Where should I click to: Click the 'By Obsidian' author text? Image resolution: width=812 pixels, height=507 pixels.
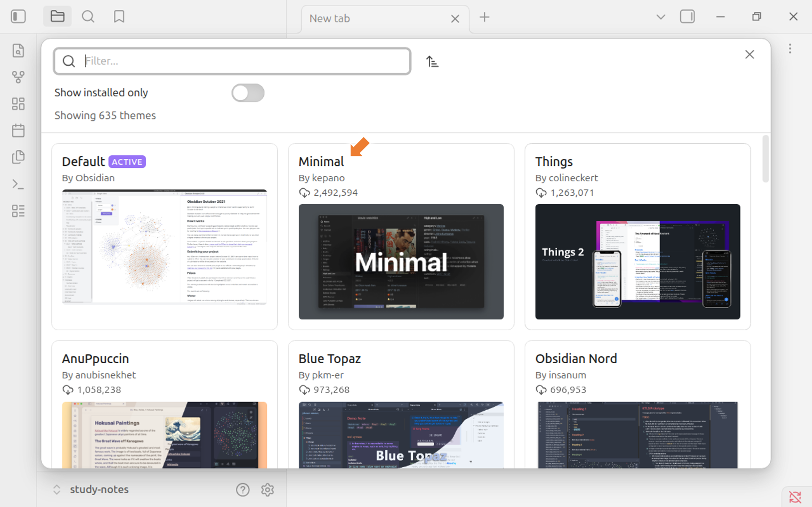[x=88, y=178]
